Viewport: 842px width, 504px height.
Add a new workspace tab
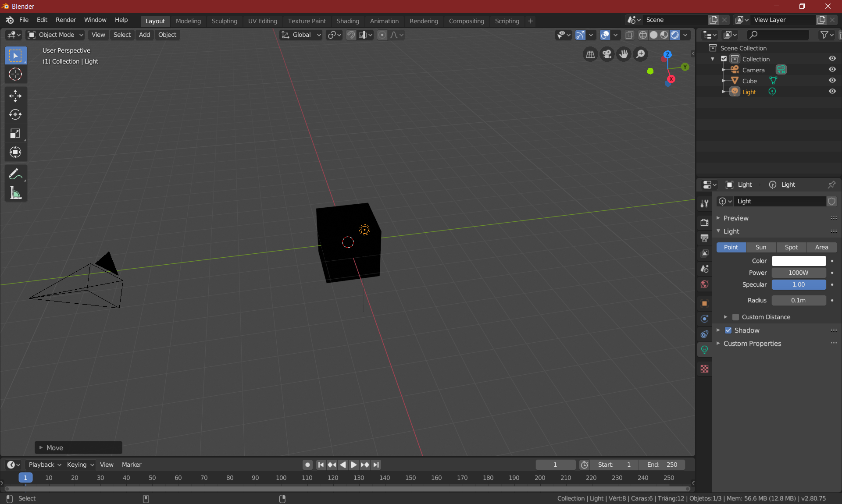point(531,21)
